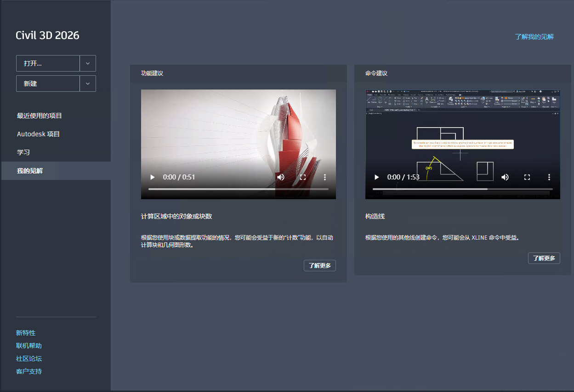Click 了解更多 under 计算区域中的对象或块数
Image resolution: width=574 pixels, height=392 pixels.
319,265
